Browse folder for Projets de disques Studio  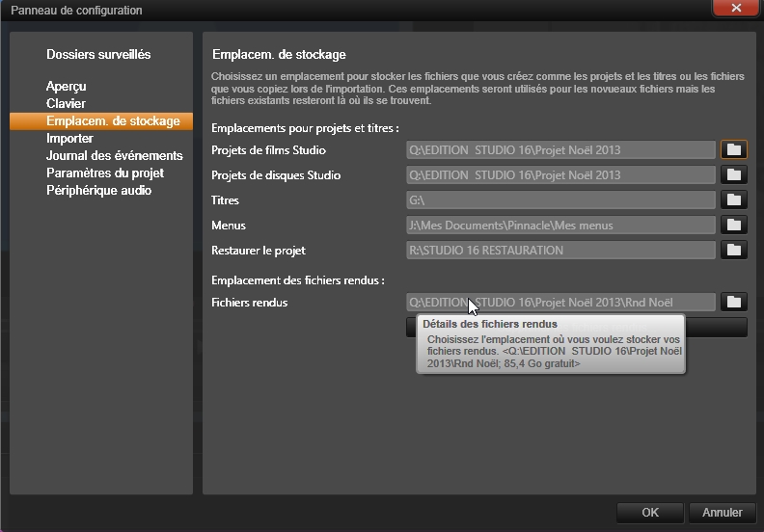point(733,175)
